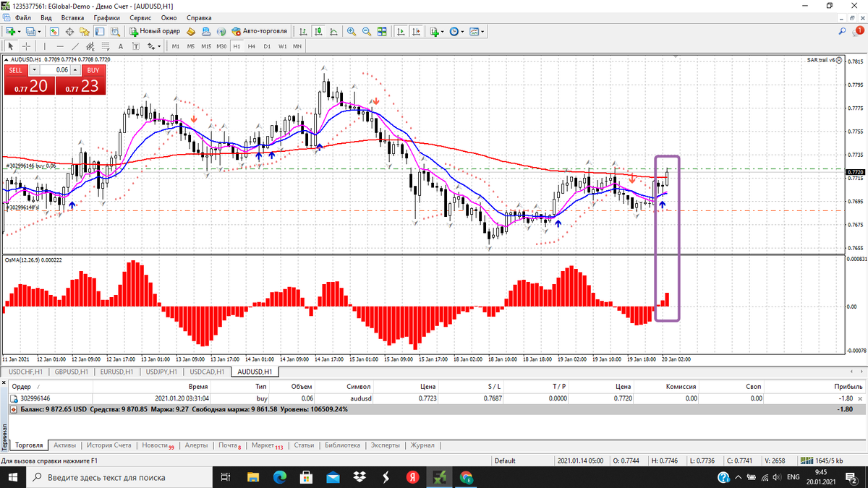868x488 pixels.
Task: Expand the periodicity clock dropdown
Action: coord(463,31)
